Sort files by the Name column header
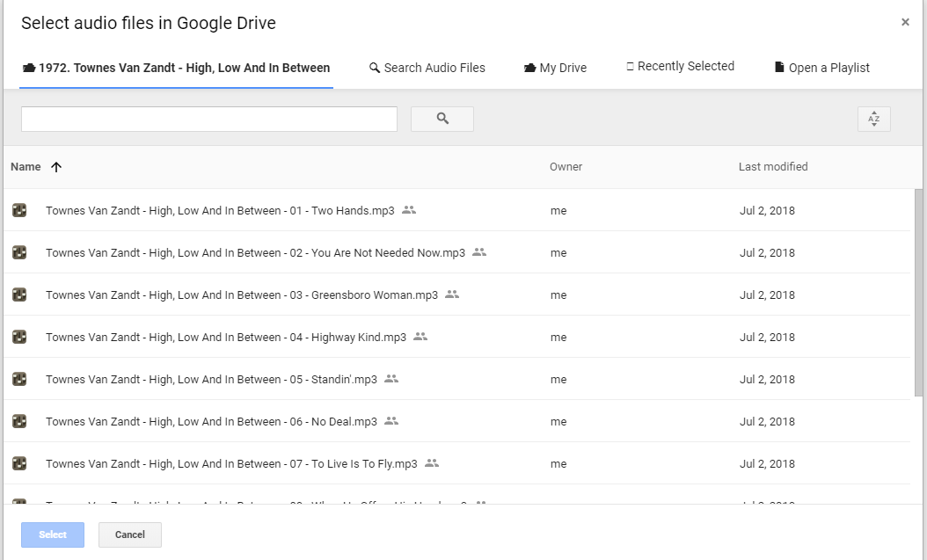927x560 pixels. tap(26, 167)
